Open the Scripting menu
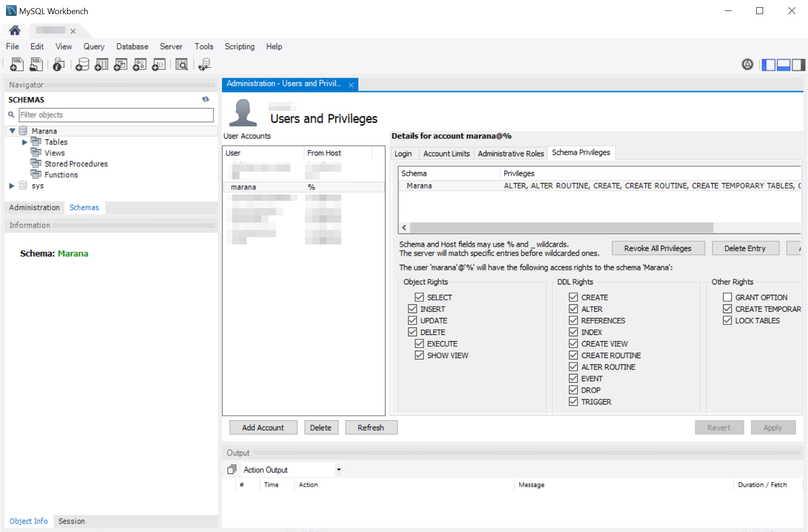 click(239, 46)
